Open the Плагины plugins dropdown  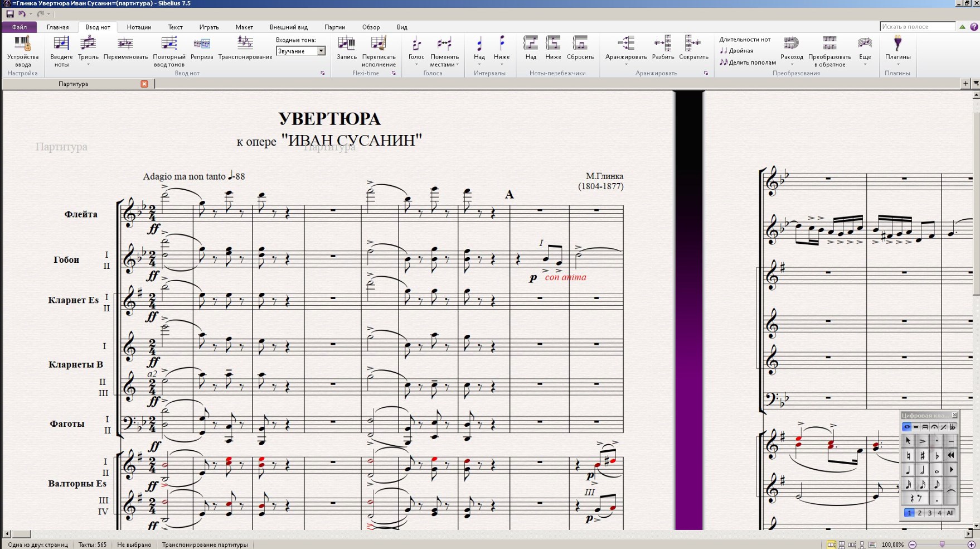(897, 51)
